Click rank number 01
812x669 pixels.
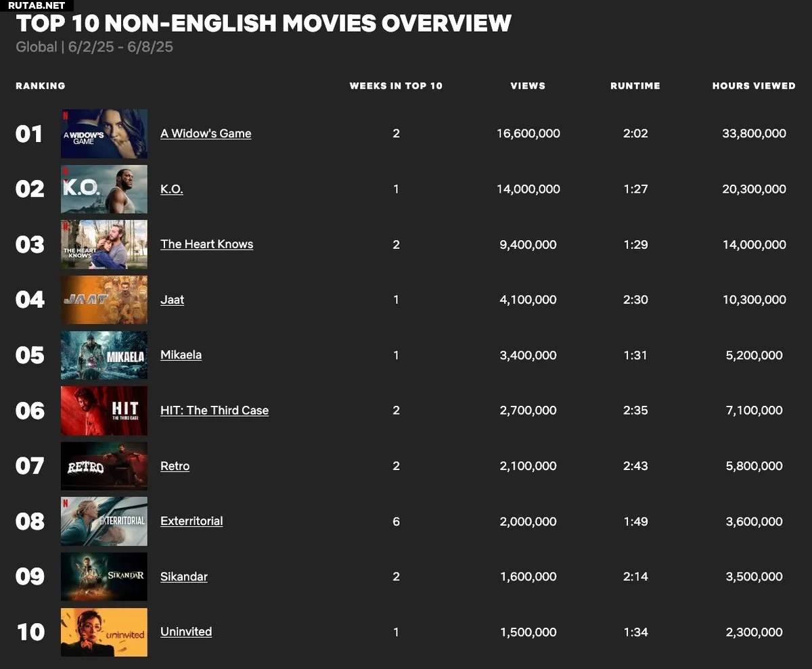pyautogui.click(x=29, y=134)
